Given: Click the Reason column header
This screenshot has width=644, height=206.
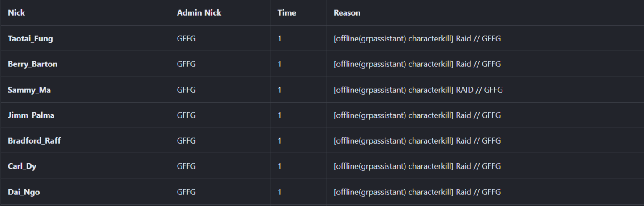Looking at the screenshot, I should pyautogui.click(x=347, y=13).
